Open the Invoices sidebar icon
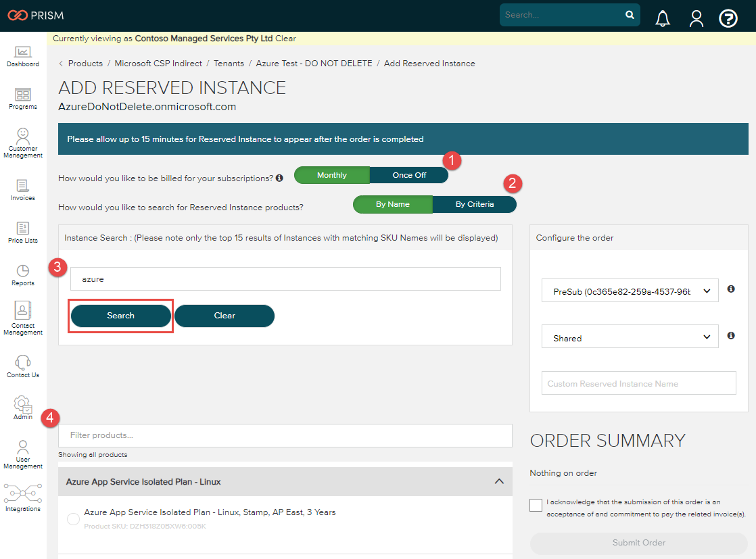Screen dimensions: 756x559 click(x=23, y=188)
